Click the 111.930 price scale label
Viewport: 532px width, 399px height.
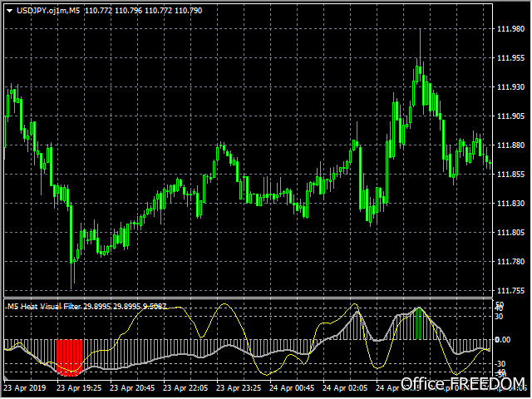point(510,87)
